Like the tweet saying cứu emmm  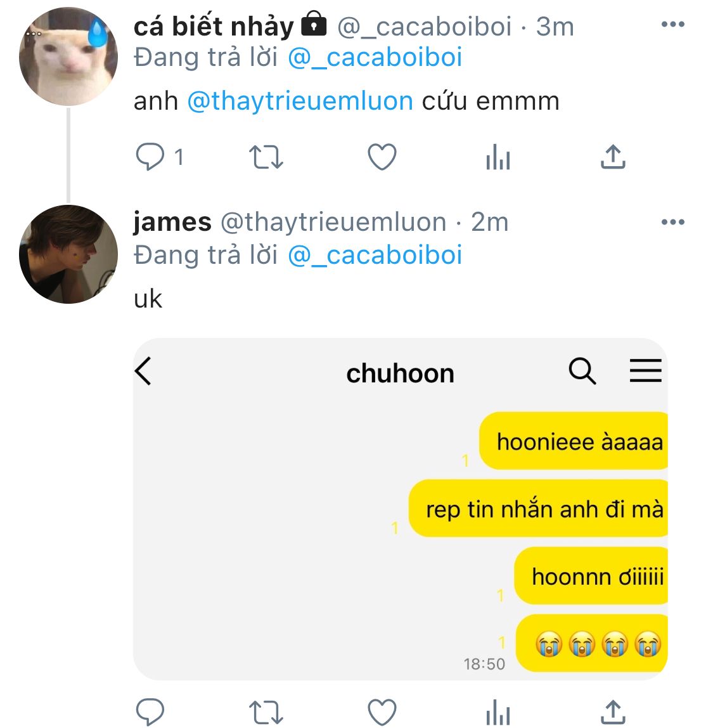(x=382, y=157)
